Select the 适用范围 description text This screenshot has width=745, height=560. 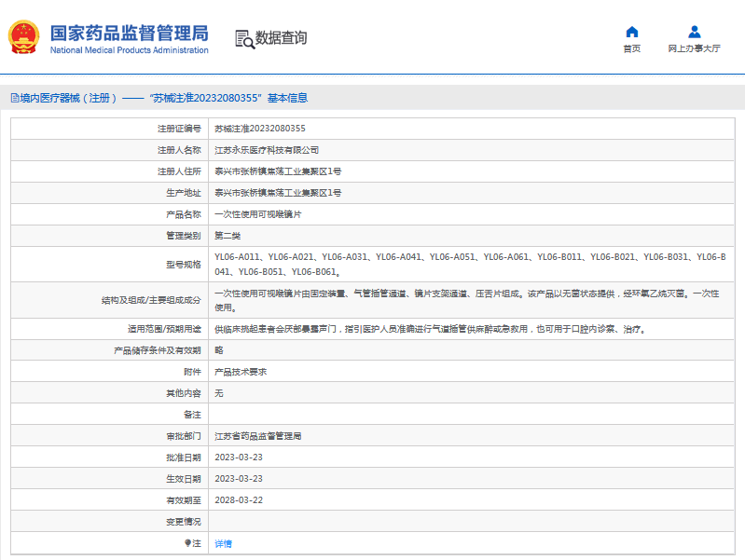point(431,329)
